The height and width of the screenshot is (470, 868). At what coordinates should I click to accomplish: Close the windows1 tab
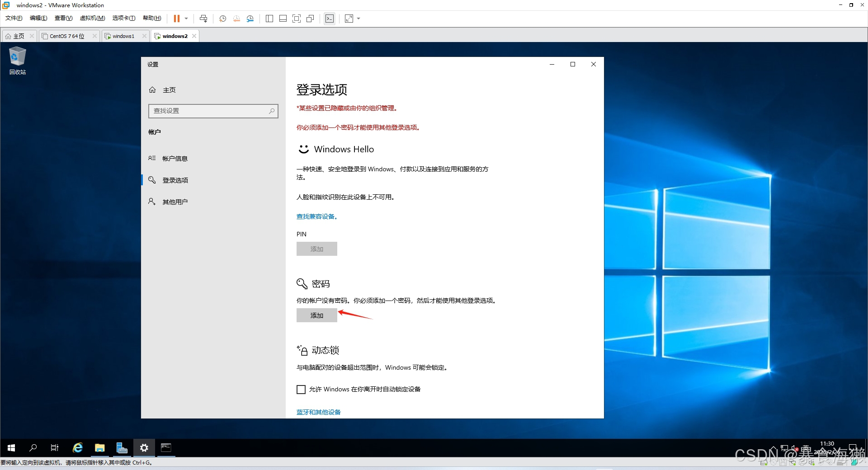point(144,36)
